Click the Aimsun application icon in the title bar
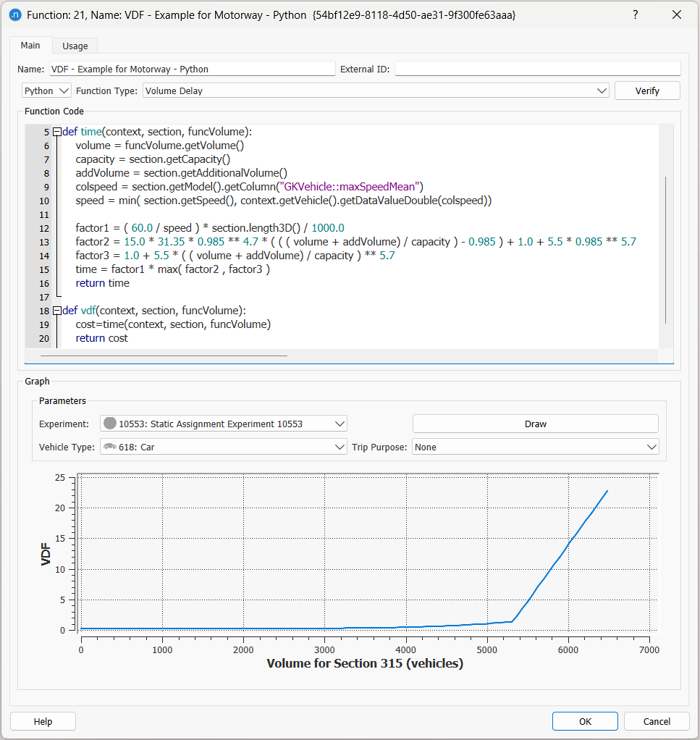Screen dimensions: 700x740 click(15, 14)
